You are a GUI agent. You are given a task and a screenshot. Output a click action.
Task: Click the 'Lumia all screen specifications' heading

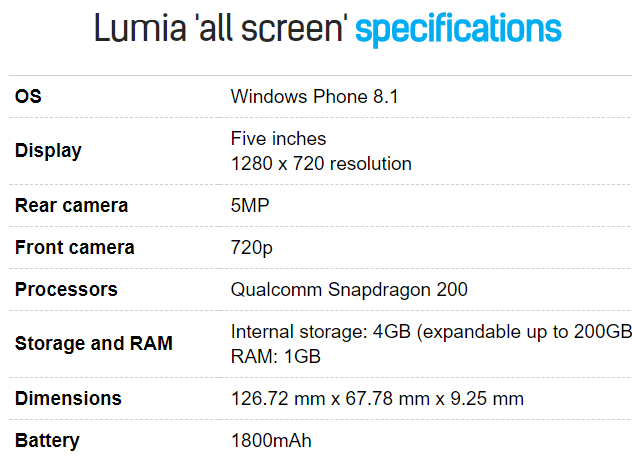click(x=327, y=28)
